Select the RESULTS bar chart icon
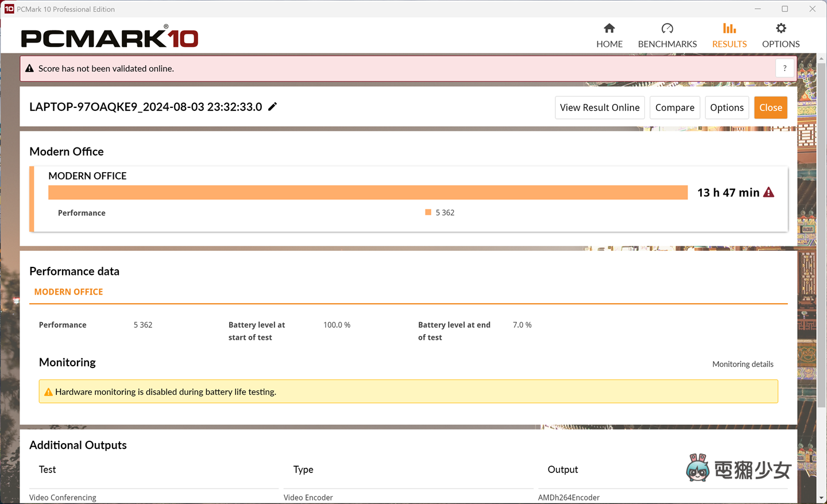Viewport: 827px width, 504px height. pyautogui.click(x=729, y=28)
